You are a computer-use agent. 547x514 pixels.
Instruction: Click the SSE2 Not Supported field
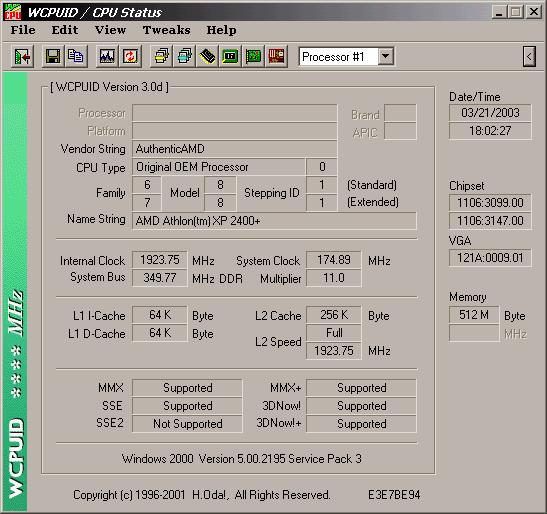pos(187,424)
